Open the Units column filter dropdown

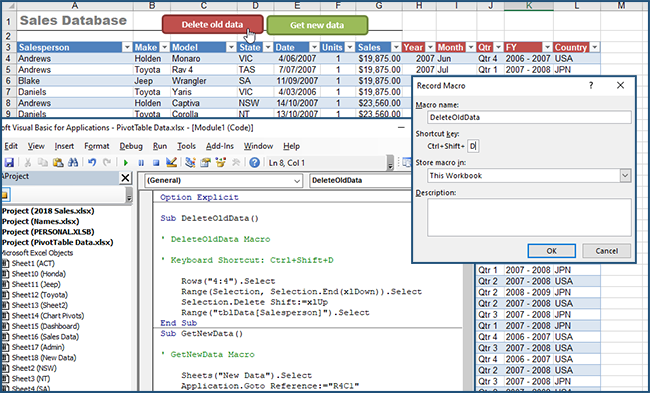350,47
